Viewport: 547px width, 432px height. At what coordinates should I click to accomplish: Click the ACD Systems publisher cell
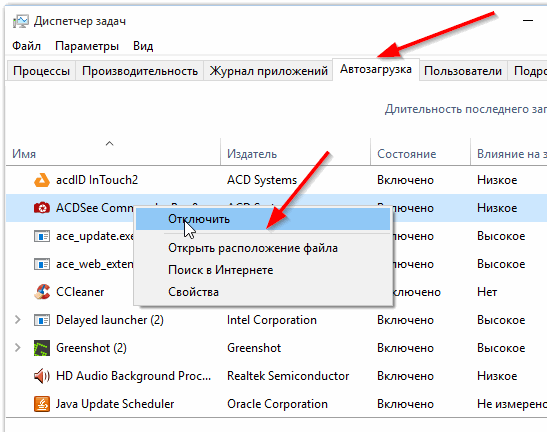pyautogui.click(x=262, y=180)
